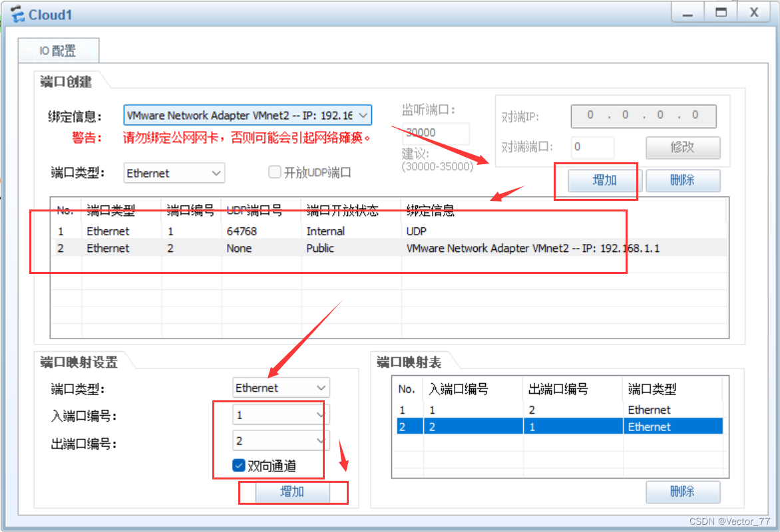
Task: Select port row 2 bound to VMnet2
Action: coord(389,248)
